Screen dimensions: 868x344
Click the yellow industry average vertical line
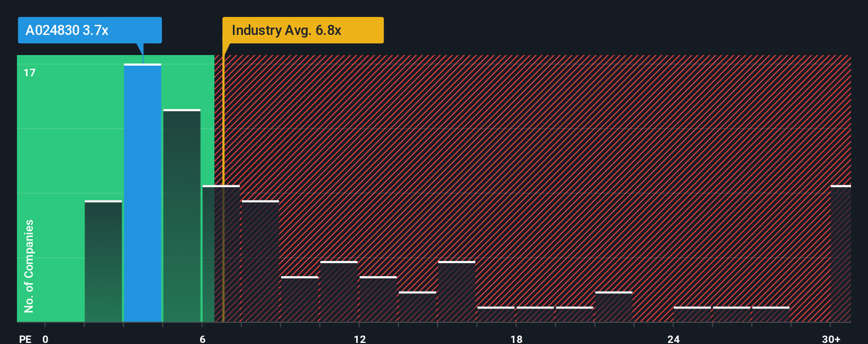pos(223,188)
